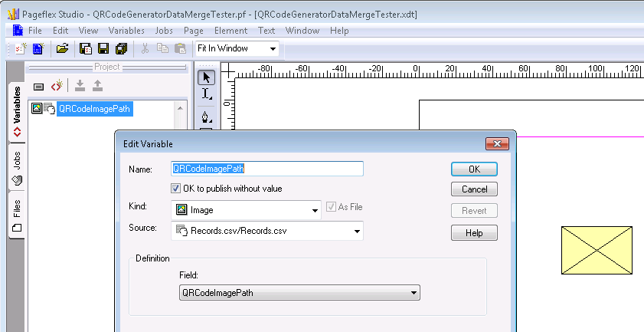This screenshot has width=644, height=332.
Task: Switch to the Variables side tab
Action: click(x=17, y=111)
